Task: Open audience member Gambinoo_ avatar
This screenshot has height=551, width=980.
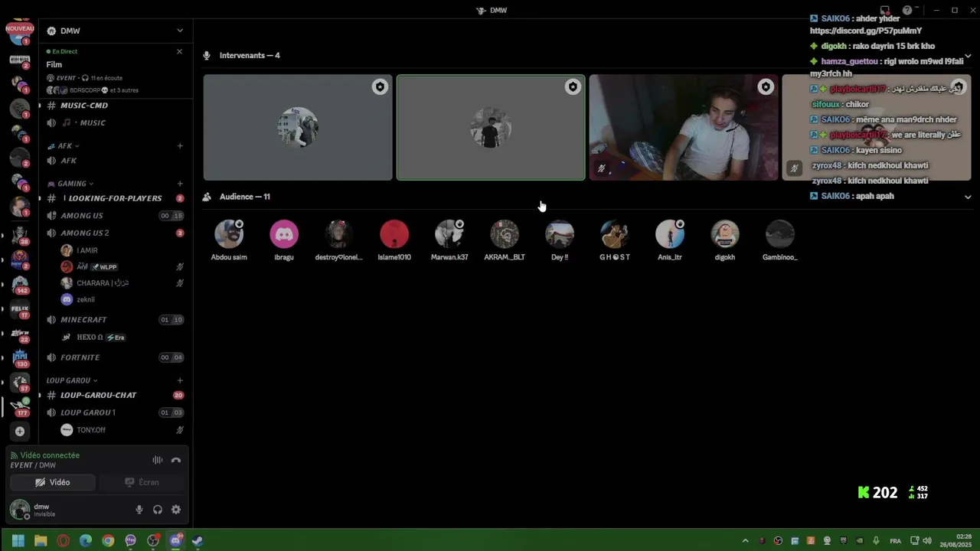Action: tap(780, 235)
